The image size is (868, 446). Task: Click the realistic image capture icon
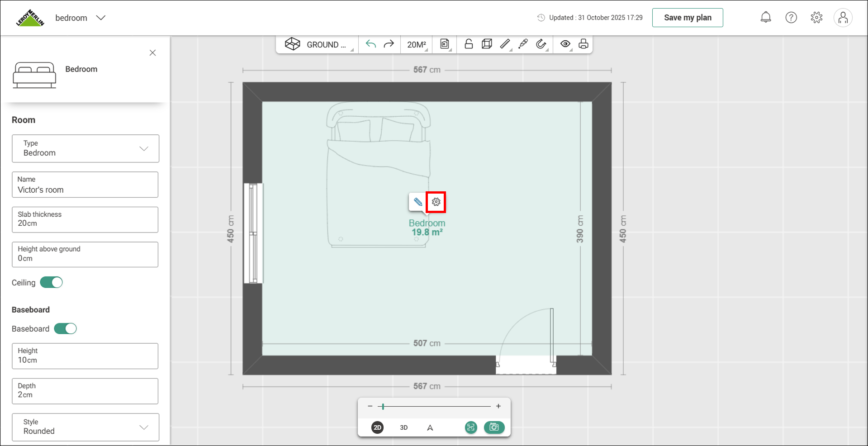(x=471, y=427)
